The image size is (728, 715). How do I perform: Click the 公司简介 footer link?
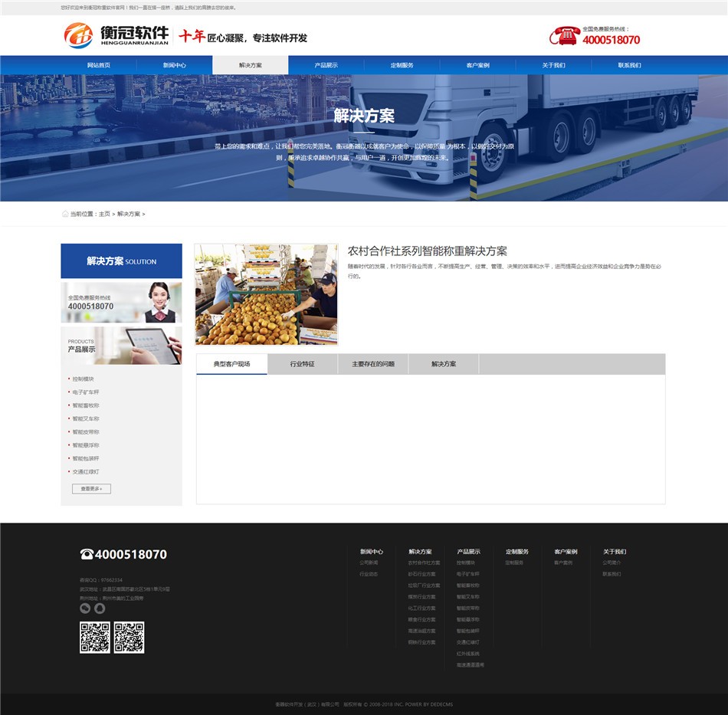pyautogui.click(x=612, y=564)
